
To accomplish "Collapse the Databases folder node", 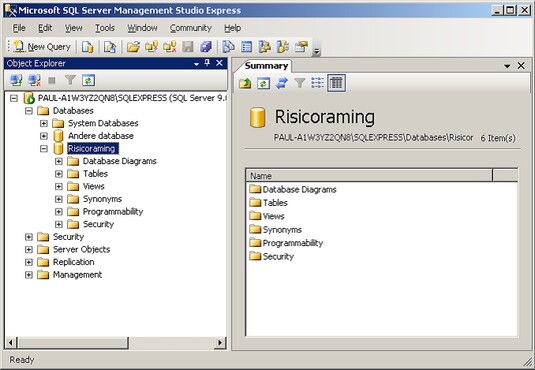I will point(29,111).
